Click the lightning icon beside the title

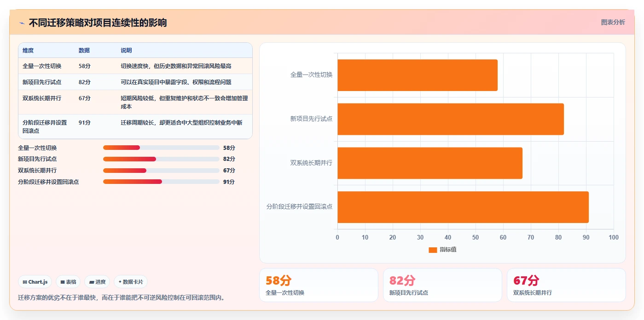point(22,23)
